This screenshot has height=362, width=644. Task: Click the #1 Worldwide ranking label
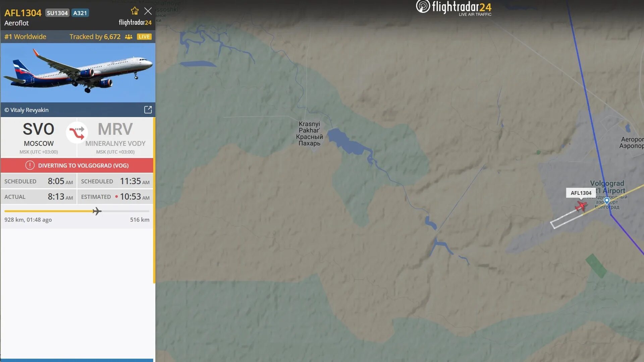25,37
